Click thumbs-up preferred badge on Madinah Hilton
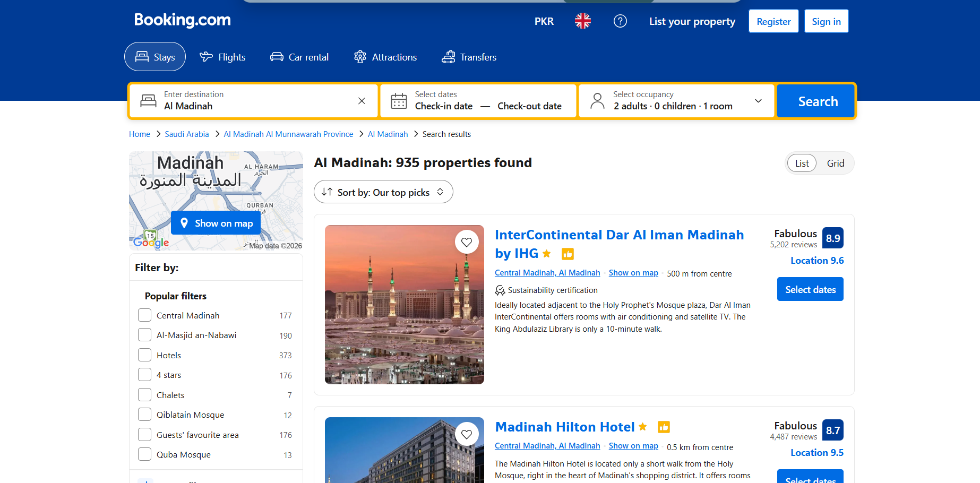Image resolution: width=980 pixels, height=483 pixels. 664,427
